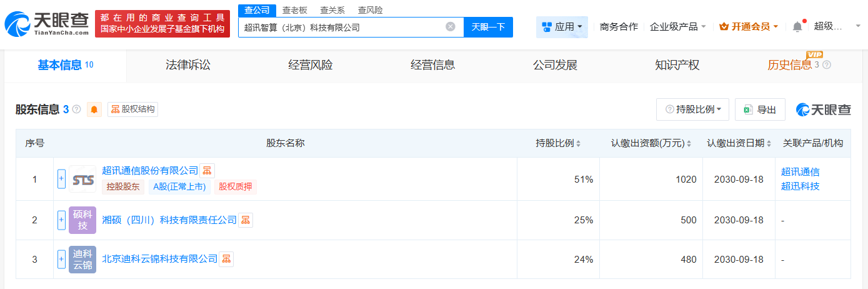Clear the search box with X icon
This screenshot has height=289, width=868.
pyautogui.click(x=450, y=27)
